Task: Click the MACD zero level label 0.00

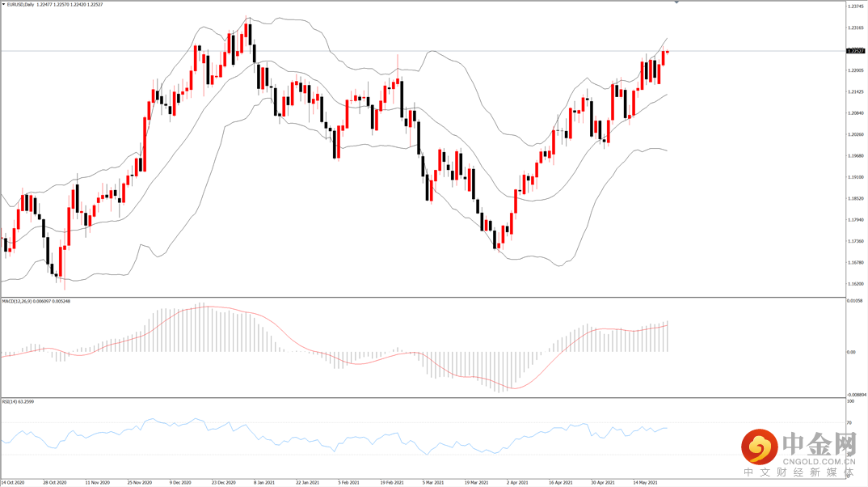Action: [852, 353]
